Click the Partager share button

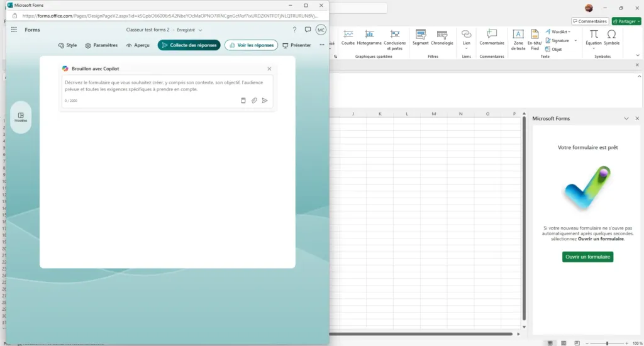coord(626,21)
